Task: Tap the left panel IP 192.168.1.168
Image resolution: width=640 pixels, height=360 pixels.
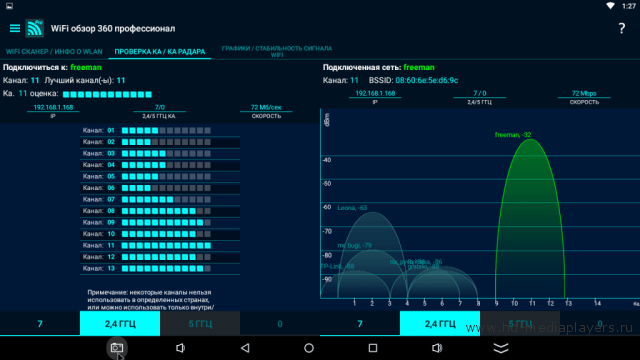Action: [x=53, y=107]
